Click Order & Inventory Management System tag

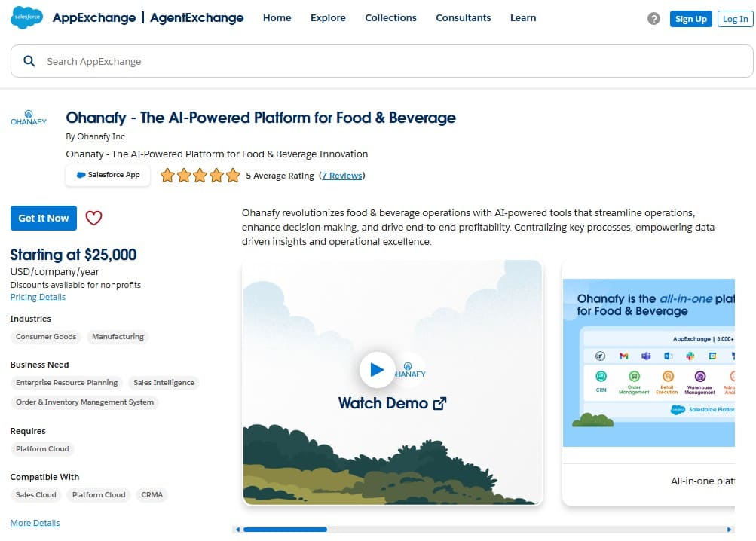point(84,402)
